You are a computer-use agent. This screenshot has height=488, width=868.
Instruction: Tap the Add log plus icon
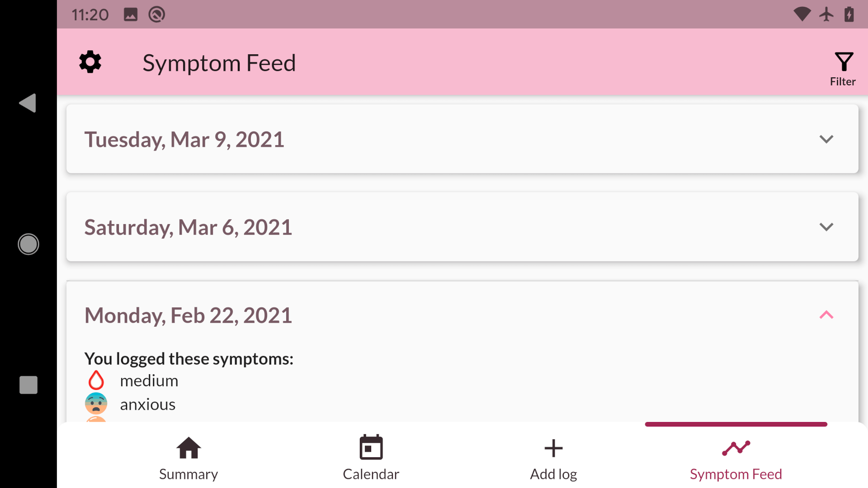point(553,448)
